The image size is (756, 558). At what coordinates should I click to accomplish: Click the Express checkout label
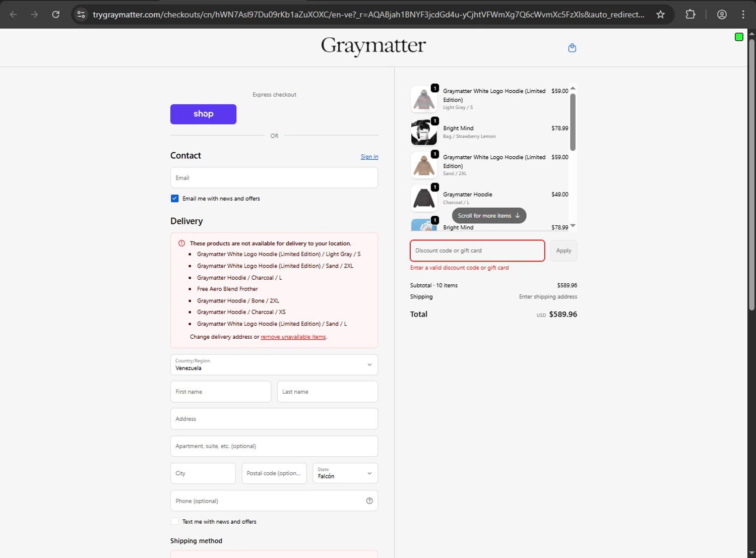(x=274, y=95)
